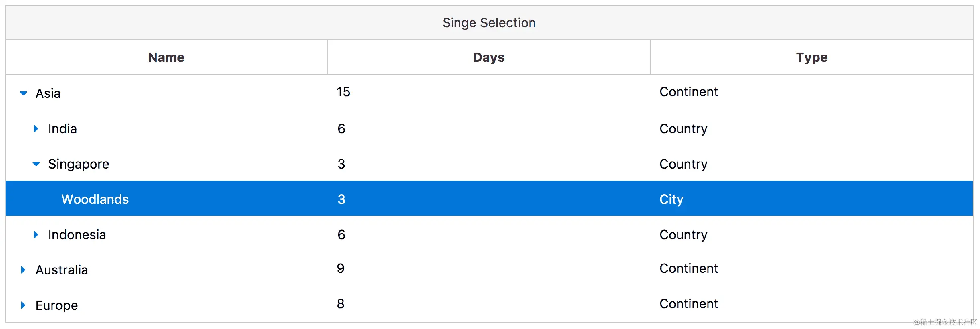Click Europe's Continent type cell
The image size is (980, 329).
click(689, 304)
